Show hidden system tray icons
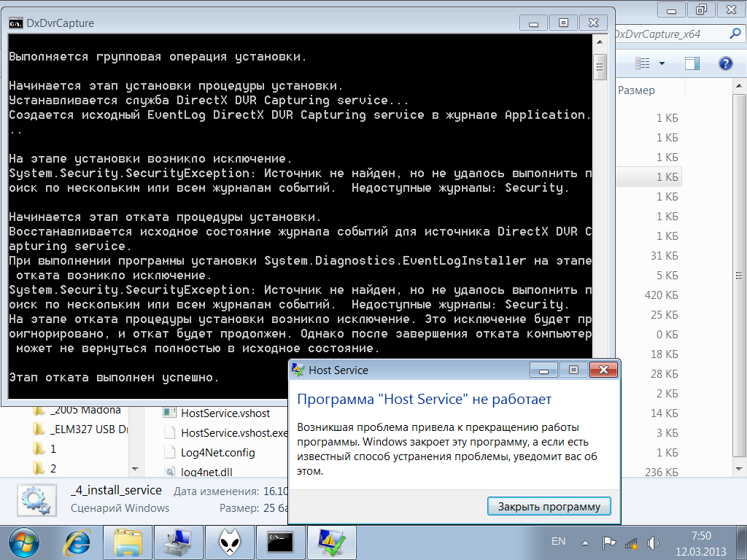747x560 pixels. tap(585, 542)
